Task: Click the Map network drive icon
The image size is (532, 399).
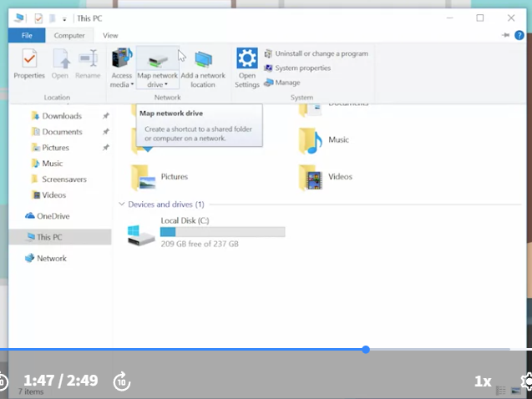Action: coord(157,61)
